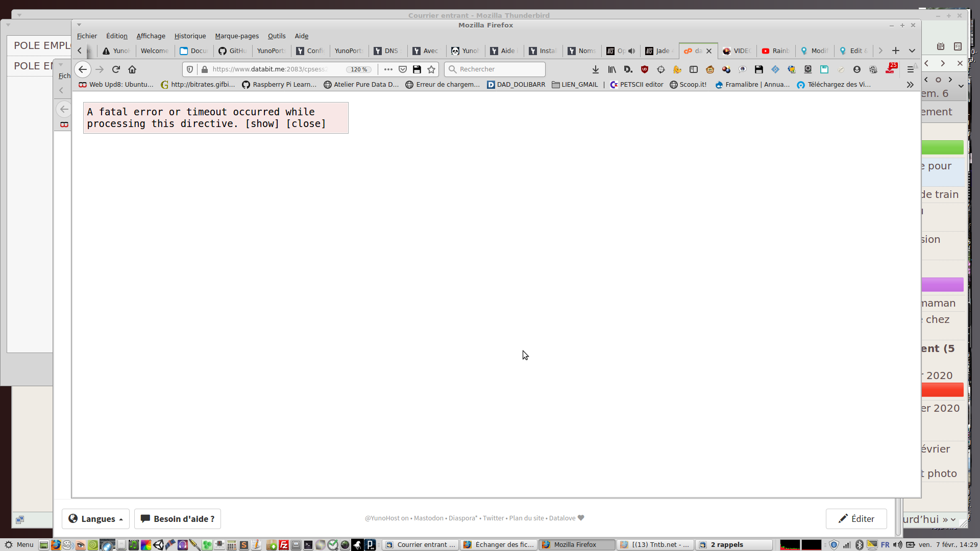Open the uBlock Origin shield icon
The image size is (980, 551).
tap(645, 69)
